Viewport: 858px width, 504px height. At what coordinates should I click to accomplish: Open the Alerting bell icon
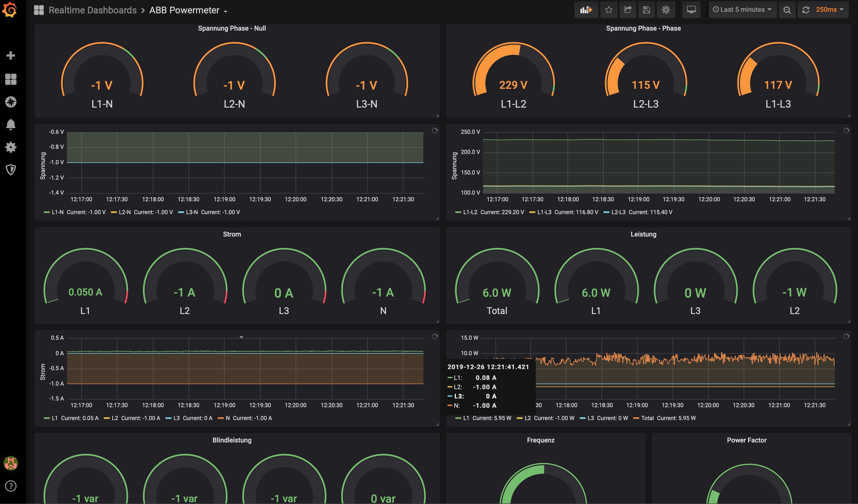(11, 125)
